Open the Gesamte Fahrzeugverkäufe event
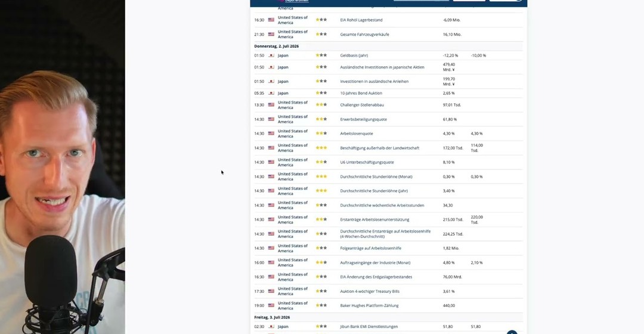 click(x=364, y=35)
